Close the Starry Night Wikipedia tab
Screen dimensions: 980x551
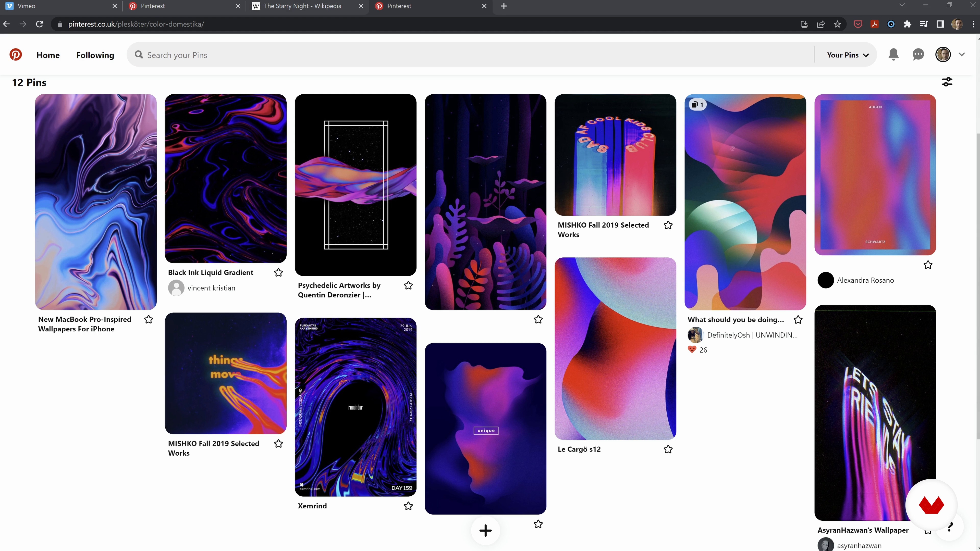(x=361, y=6)
